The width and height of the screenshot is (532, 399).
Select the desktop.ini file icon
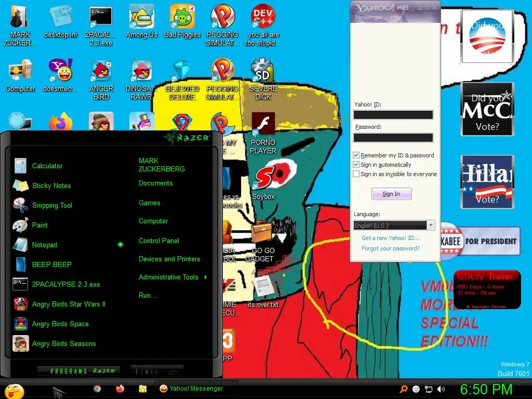coord(60,21)
